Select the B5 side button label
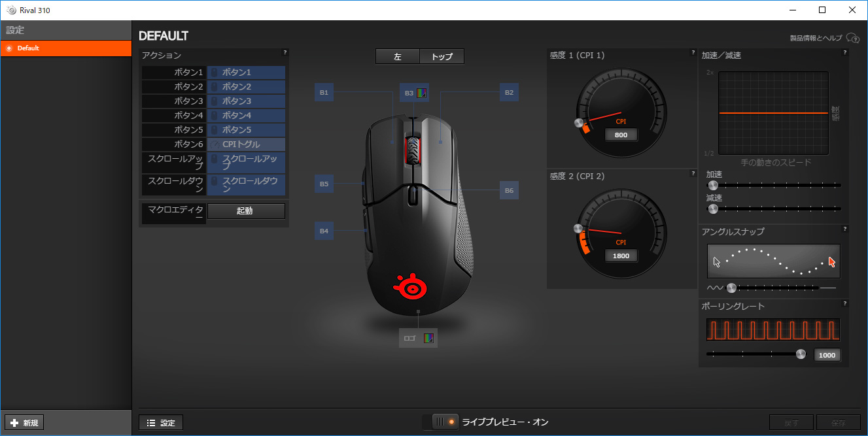The height and width of the screenshot is (436, 868). (324, 184)
